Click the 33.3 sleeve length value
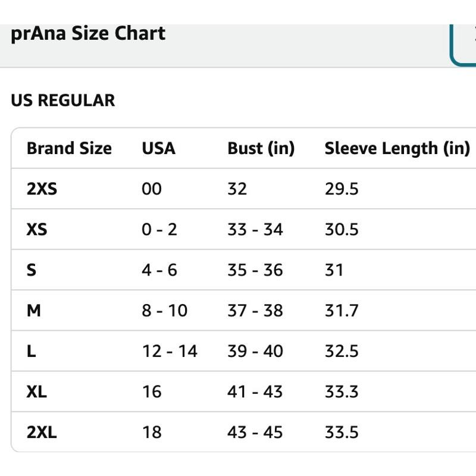The height and width of the screenshot is (476, 476). point(342,392)
